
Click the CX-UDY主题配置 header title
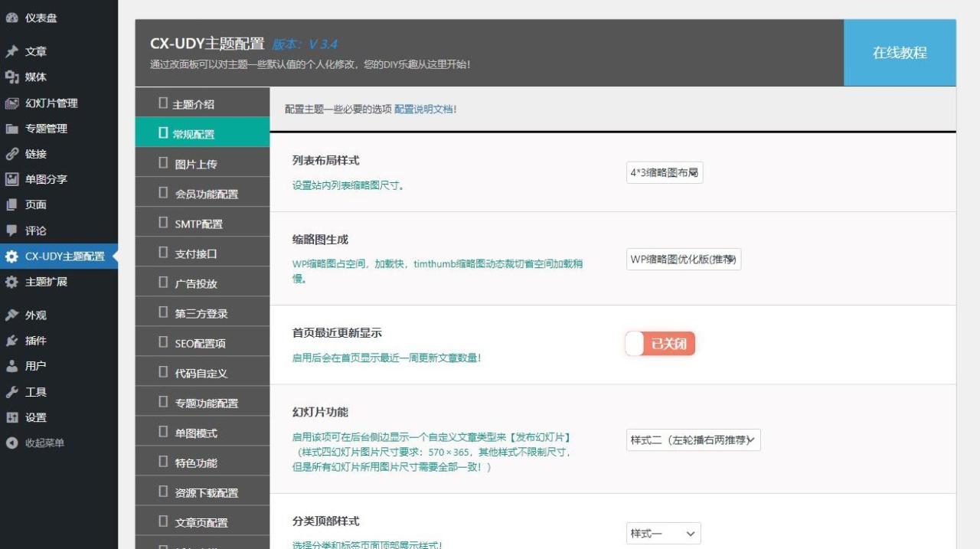click(207, 44)
